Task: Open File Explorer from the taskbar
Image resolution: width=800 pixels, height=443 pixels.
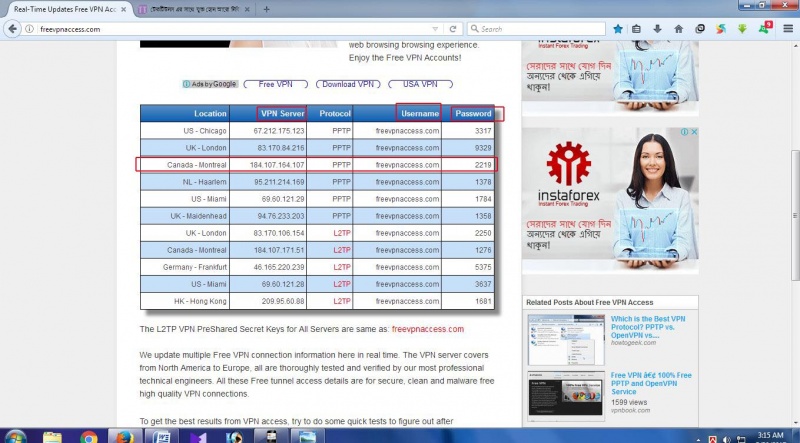Action: [52, 437]
